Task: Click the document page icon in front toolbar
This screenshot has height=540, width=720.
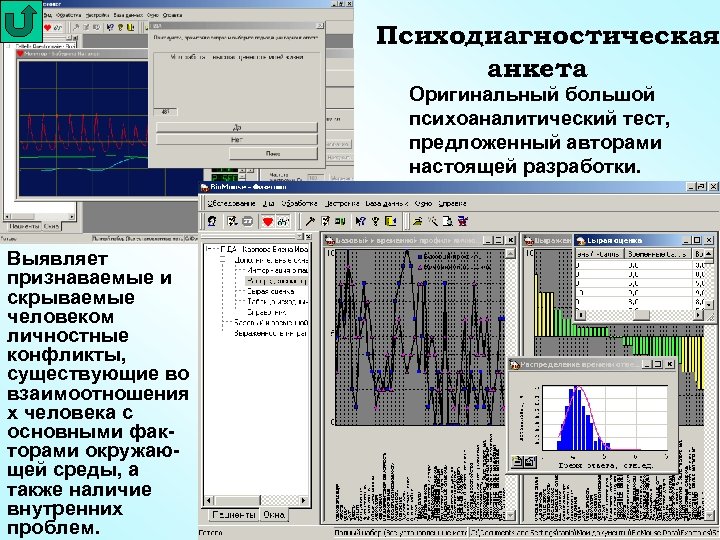Action: [x=448, y=222]
